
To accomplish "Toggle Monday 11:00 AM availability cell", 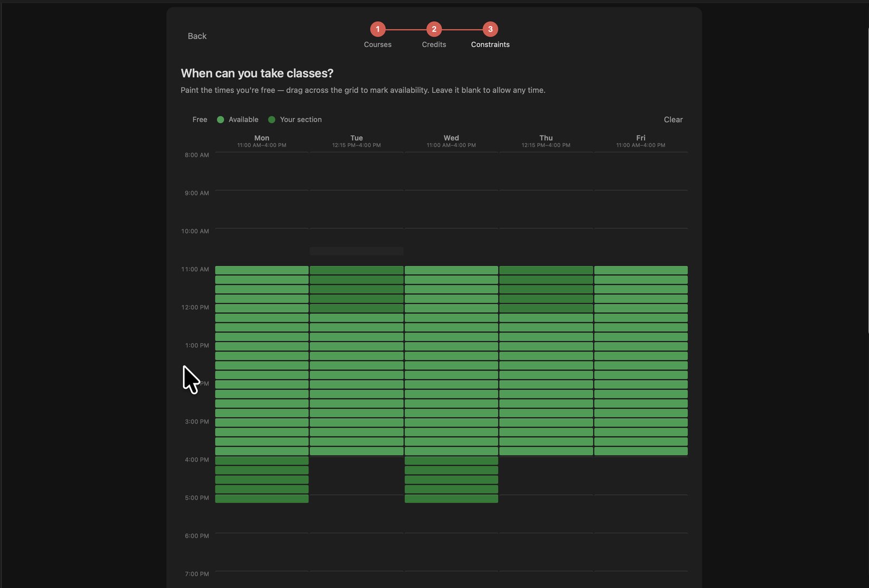I will (262, 270).
